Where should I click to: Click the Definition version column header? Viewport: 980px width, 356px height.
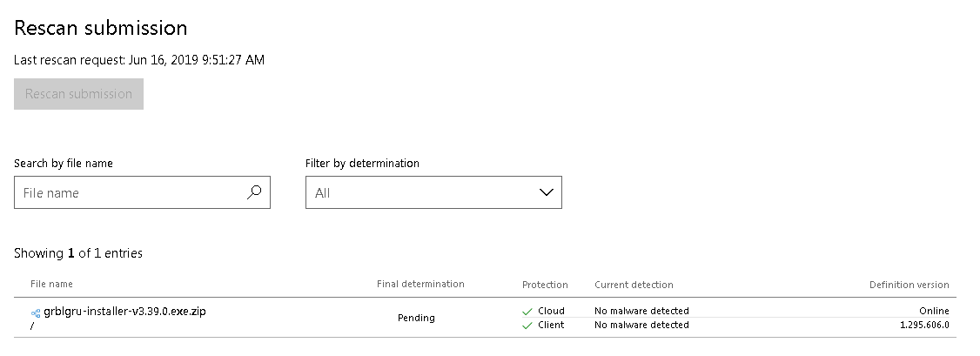pos(910,285)
